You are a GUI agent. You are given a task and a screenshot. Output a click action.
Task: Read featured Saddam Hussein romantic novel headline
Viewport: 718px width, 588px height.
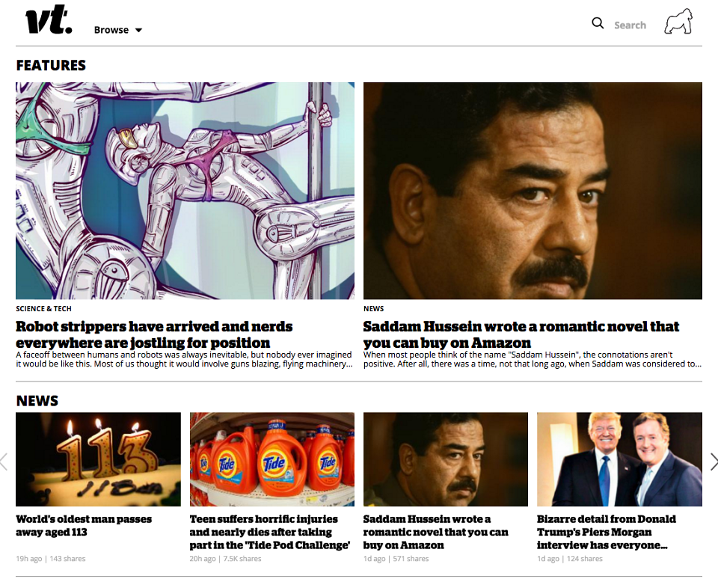(x=521, y=334)
